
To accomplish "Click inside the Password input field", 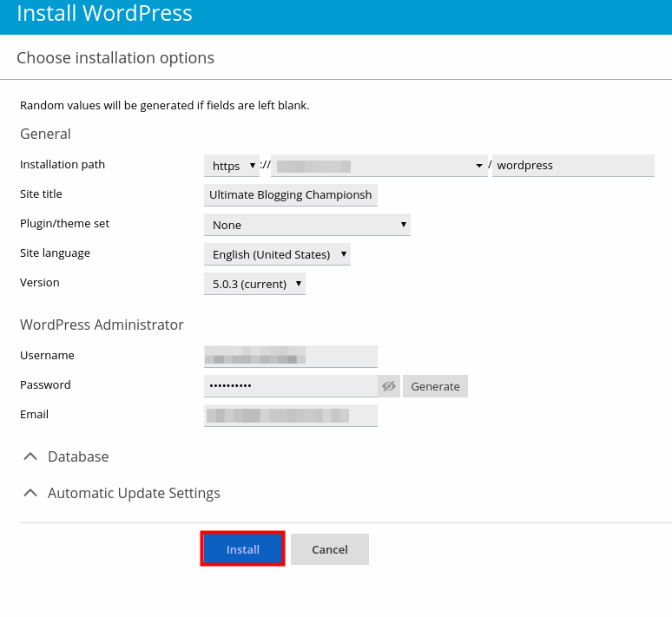I will pos(290,386).
